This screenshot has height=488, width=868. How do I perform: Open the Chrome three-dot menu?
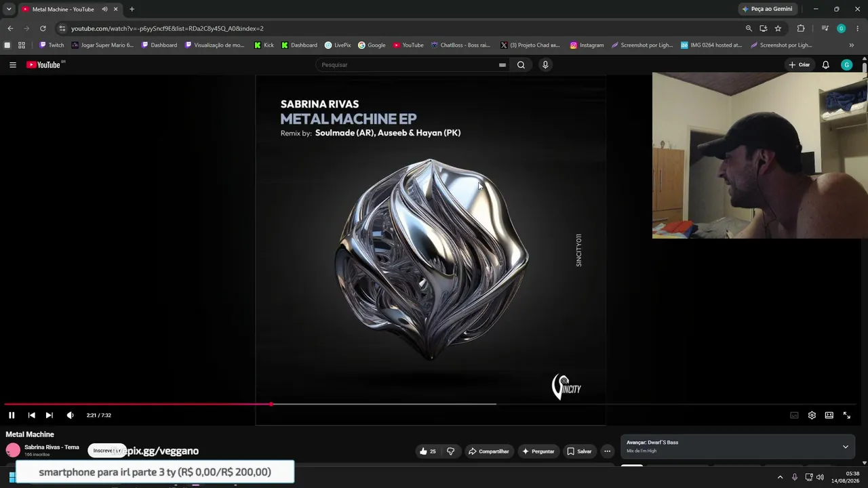858,28
